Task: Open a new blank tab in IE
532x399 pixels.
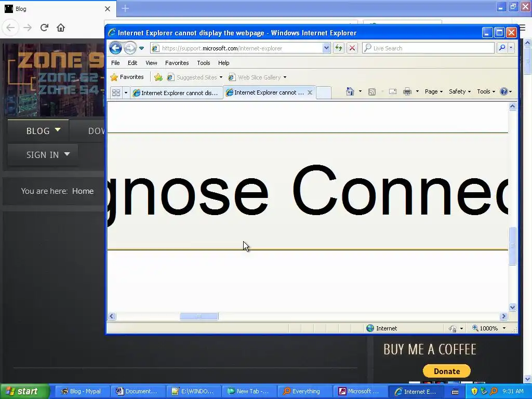Action: (x=323, y=92)
